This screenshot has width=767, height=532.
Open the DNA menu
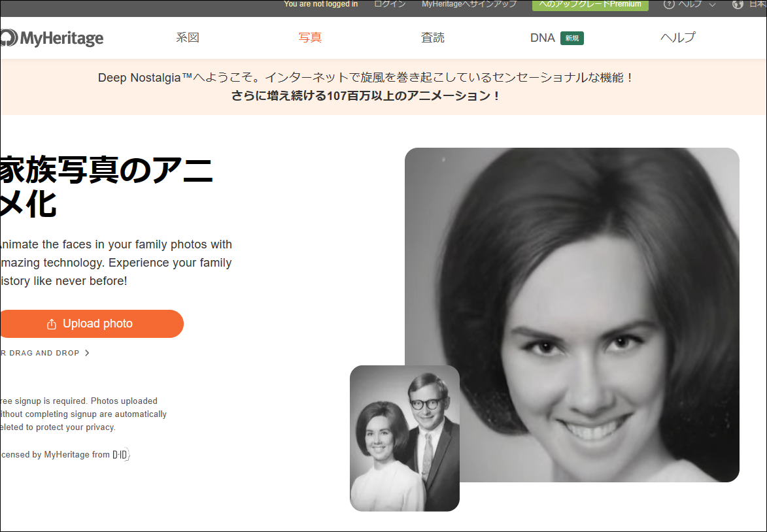[x=542, y=38]
